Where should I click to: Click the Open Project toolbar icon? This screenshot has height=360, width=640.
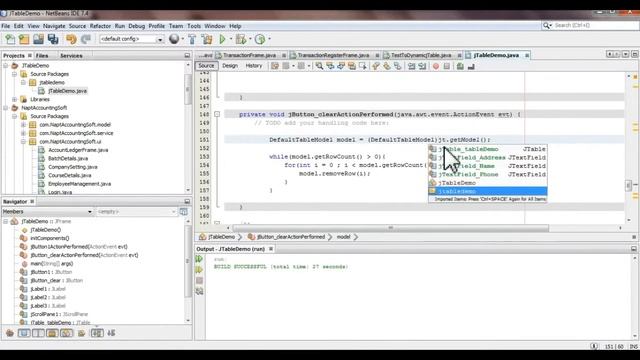pos(38,39)
